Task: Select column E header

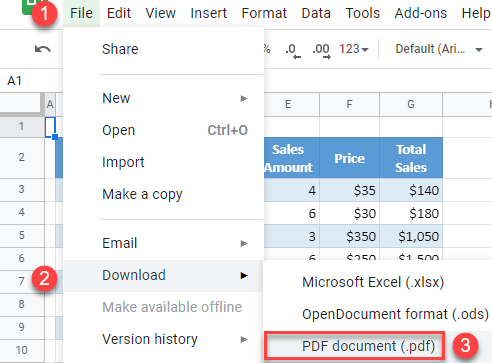Action: tap(292, 104)
